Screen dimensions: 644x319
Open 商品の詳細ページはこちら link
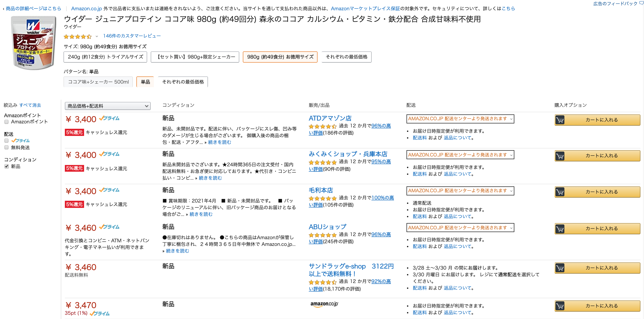pyautogui.click(x=34, y=8)
